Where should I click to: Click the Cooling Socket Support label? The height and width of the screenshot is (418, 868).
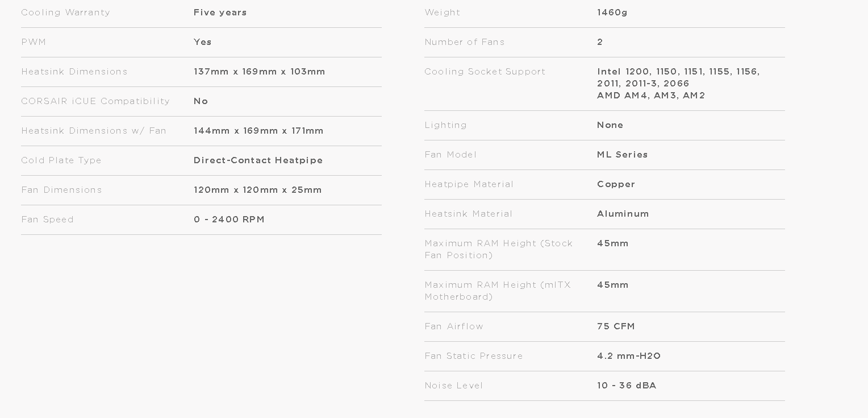[x=485, y=72]
